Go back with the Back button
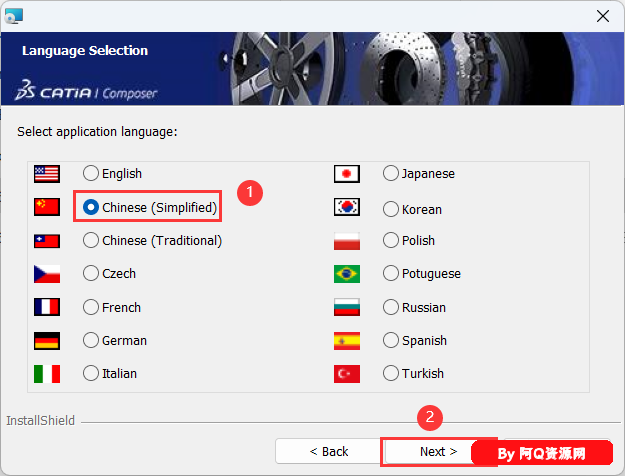Screen dimensions: 625x476 pyautogui.click(x=328, y=451)
